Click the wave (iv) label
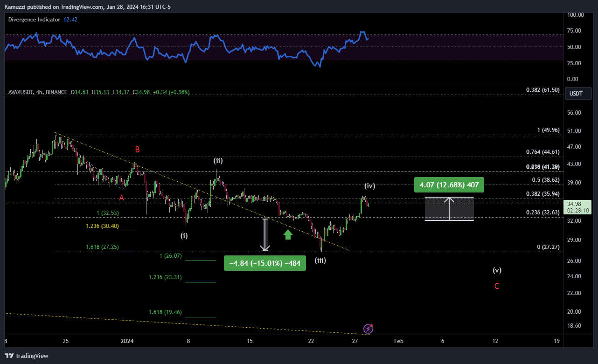The width and height of the screenshot is (598, 364). coord(370,185)
